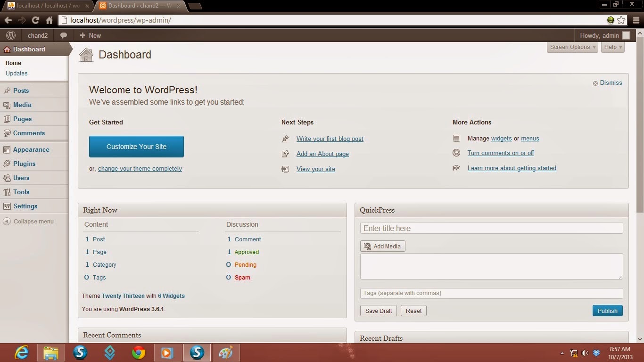Image resolution: width=644 pixels, height=362 pixels.
Task: Click the Appearance icon in sidebar
Action: tap(7, 149)
